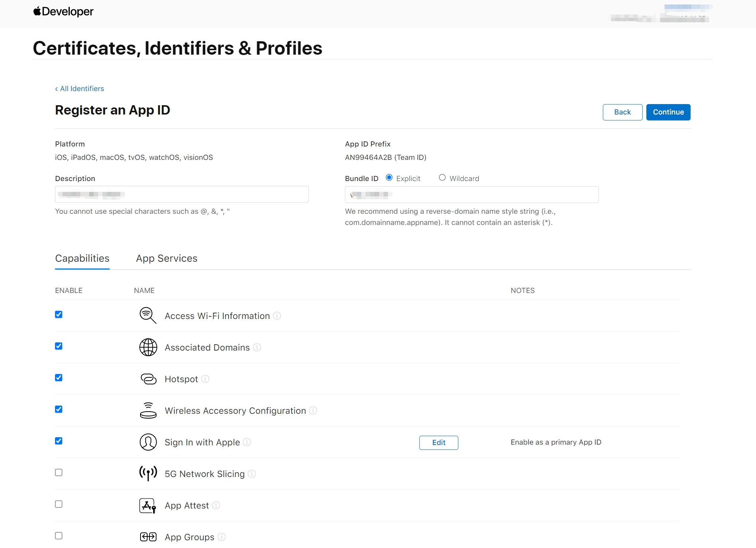
Task: Click the Platform list text 'iOS, iPadOS, macOS...'
Action: 134,157
